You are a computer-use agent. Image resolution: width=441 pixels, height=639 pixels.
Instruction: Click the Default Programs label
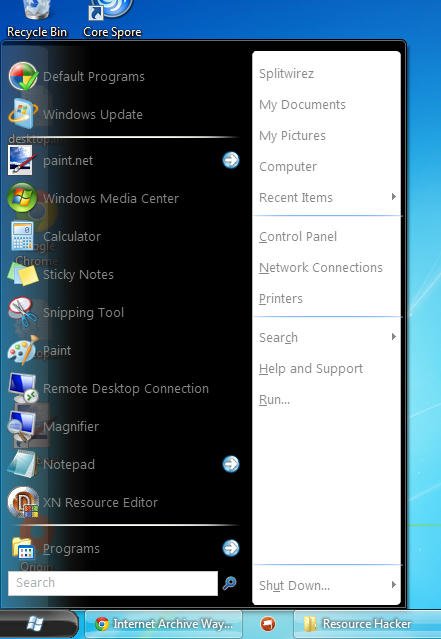[x=94, y=77]
